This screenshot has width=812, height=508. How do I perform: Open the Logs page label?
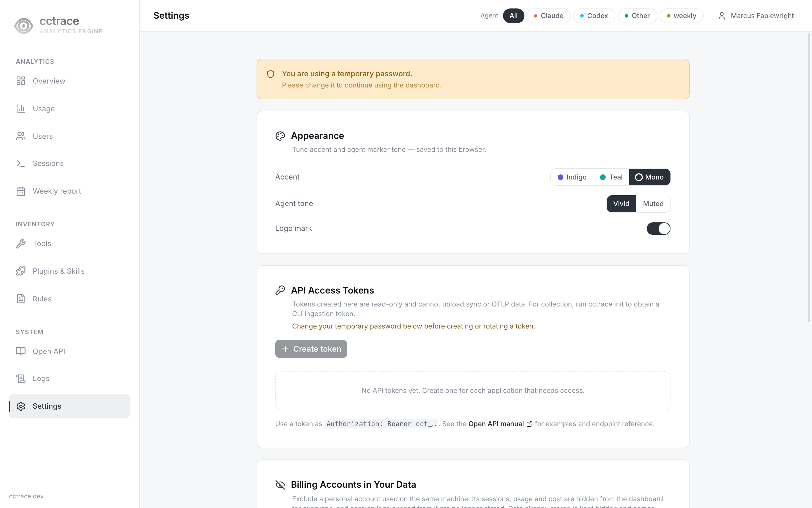pyautogui.click(x=41, y=379)
